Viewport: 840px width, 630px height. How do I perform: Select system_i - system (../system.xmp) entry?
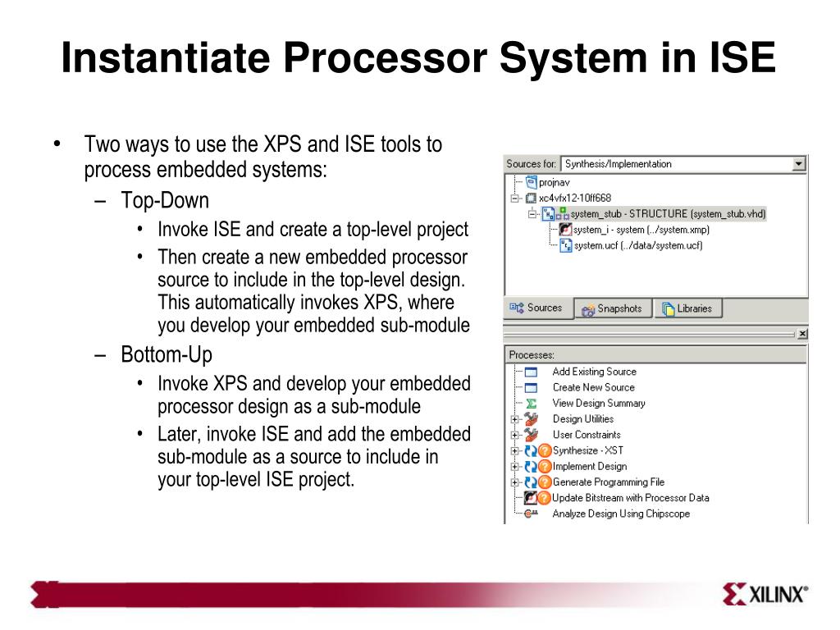[x=641, y=230]
